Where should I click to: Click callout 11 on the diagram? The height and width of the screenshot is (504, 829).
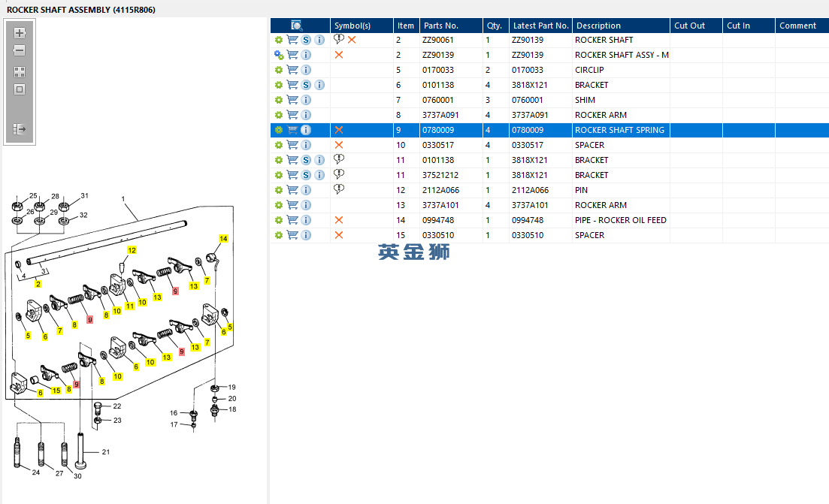pos(129,306)
